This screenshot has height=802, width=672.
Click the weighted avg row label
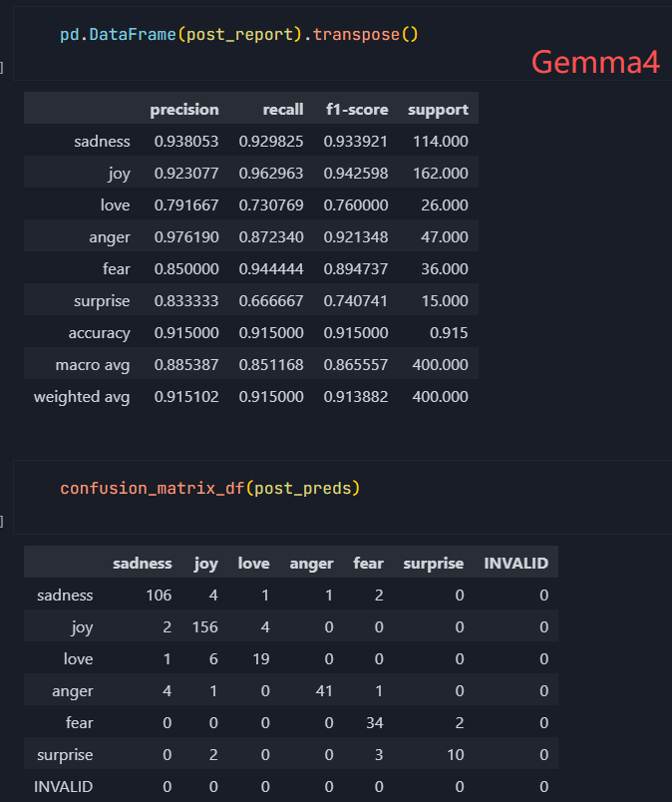[82, 397]
